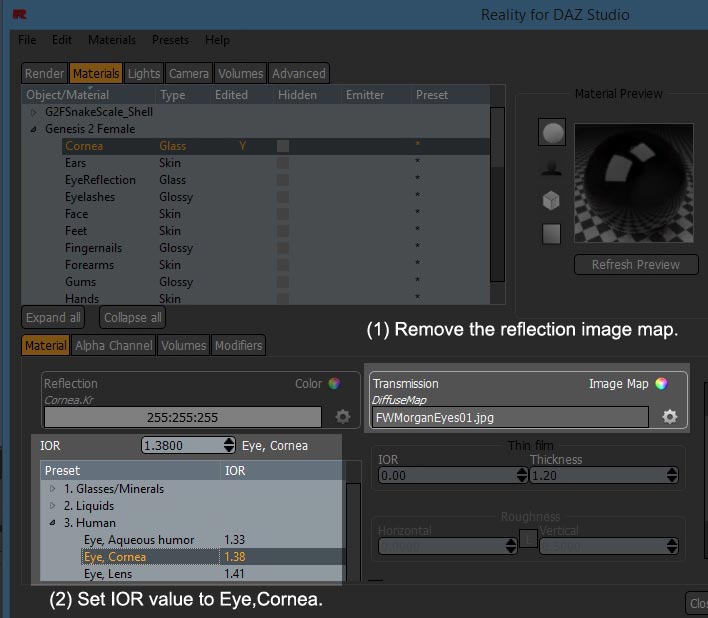
Task: Open the Help menu
Action: point(217,40)
